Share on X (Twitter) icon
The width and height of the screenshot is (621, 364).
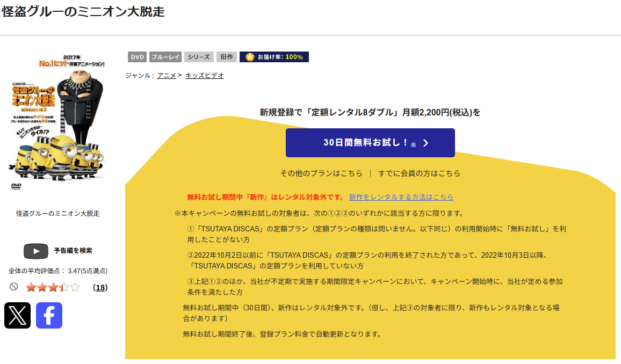tap(17, 315)
